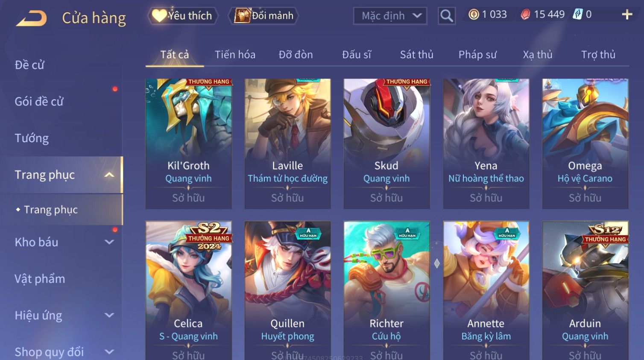Screen dimensions: 644x360
Task: Open Gói đề cử sidebar item
Action: 39,101
